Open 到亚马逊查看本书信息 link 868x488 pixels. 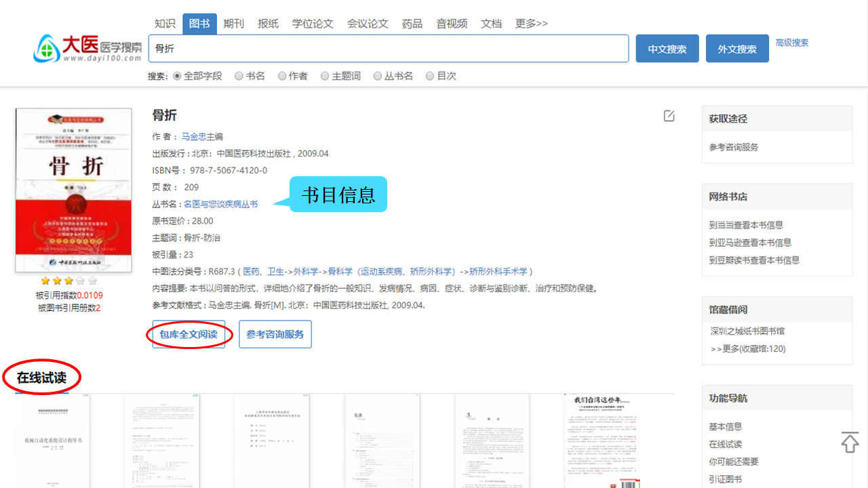click(750, 243)
